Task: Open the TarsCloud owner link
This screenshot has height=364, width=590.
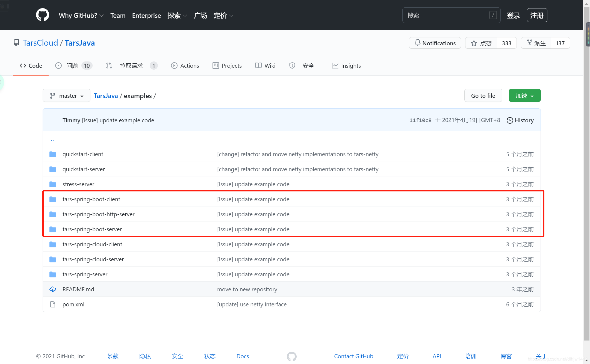Action: coord(40,43)
